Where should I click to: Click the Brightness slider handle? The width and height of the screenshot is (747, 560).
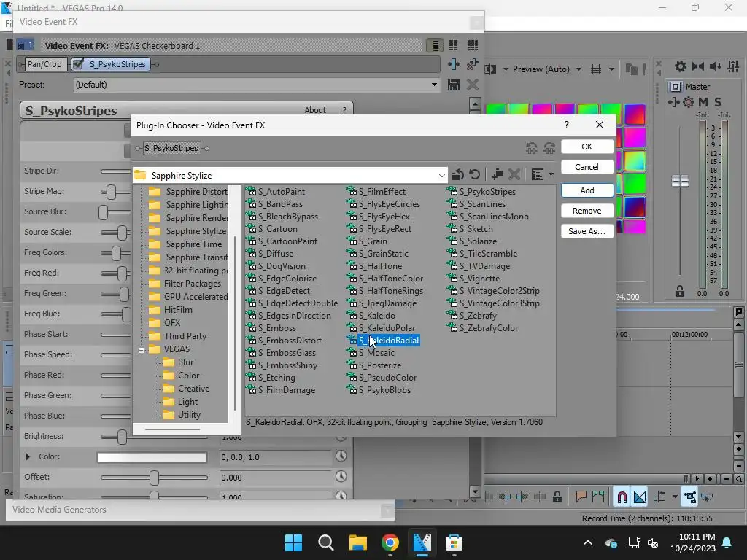(122, 437)
